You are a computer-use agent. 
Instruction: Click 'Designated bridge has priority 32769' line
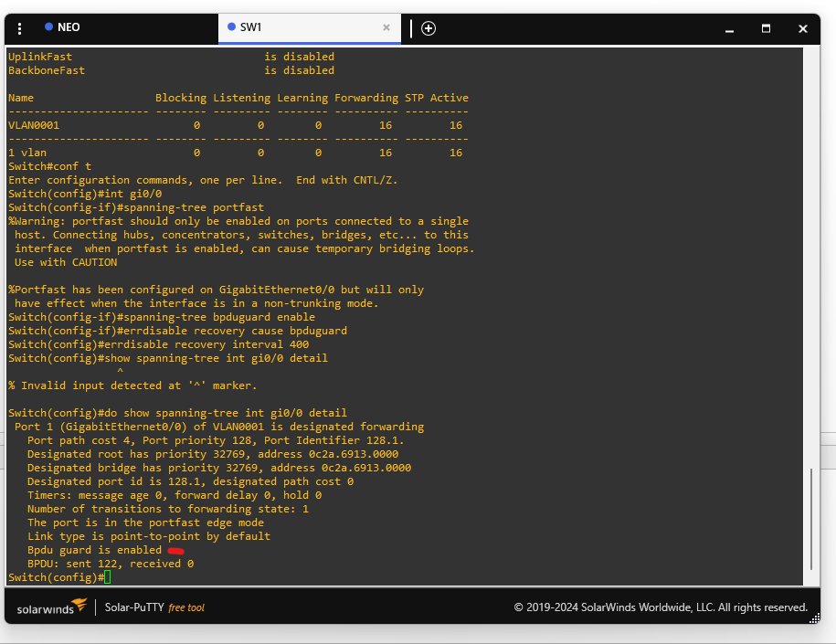pos(219,468)
